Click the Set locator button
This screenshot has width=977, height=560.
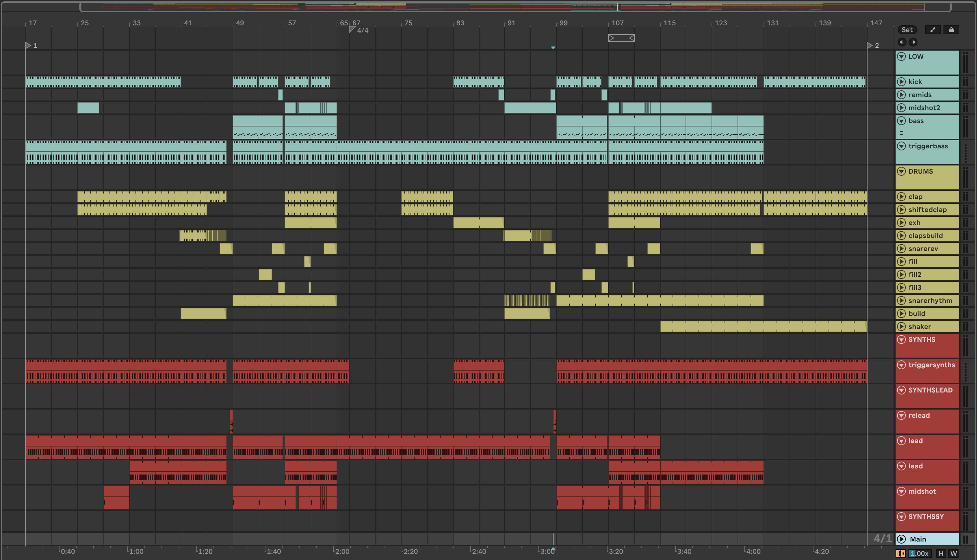[907, 30]
